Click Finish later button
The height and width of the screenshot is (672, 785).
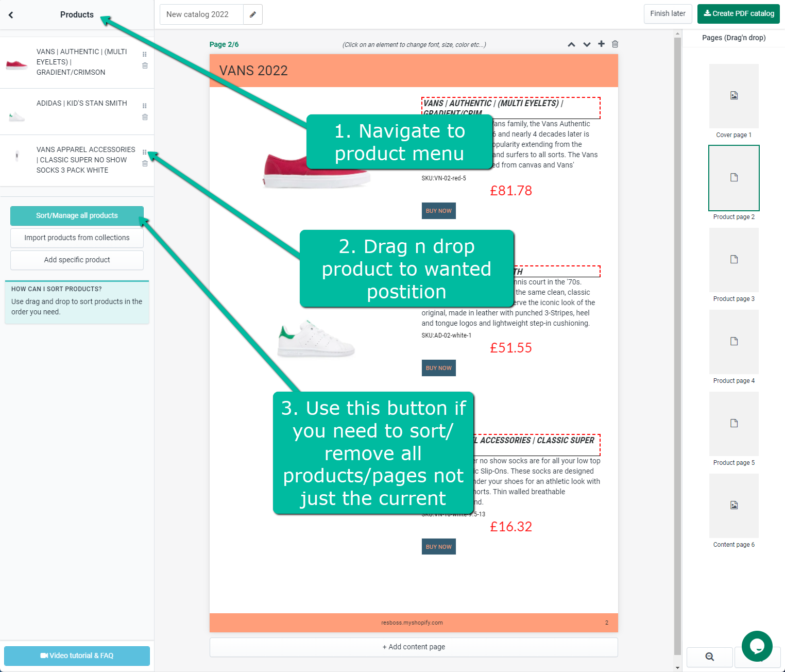click(668, 13)
